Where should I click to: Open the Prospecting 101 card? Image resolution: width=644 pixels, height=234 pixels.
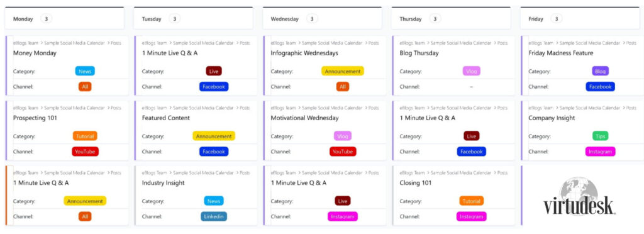67,131
